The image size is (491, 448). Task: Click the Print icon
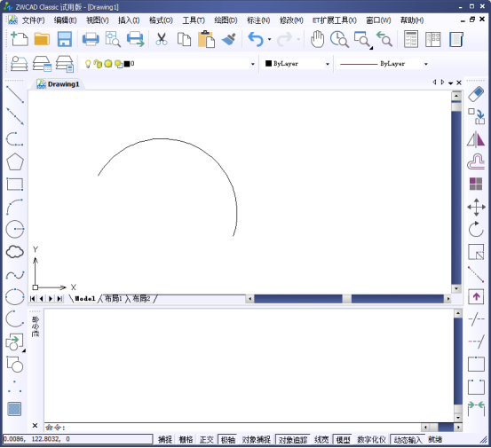coord(91,39)
